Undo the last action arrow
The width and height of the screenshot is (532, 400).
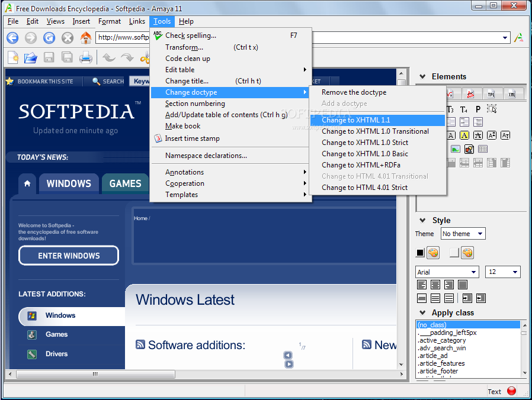(x=109, y=57)
